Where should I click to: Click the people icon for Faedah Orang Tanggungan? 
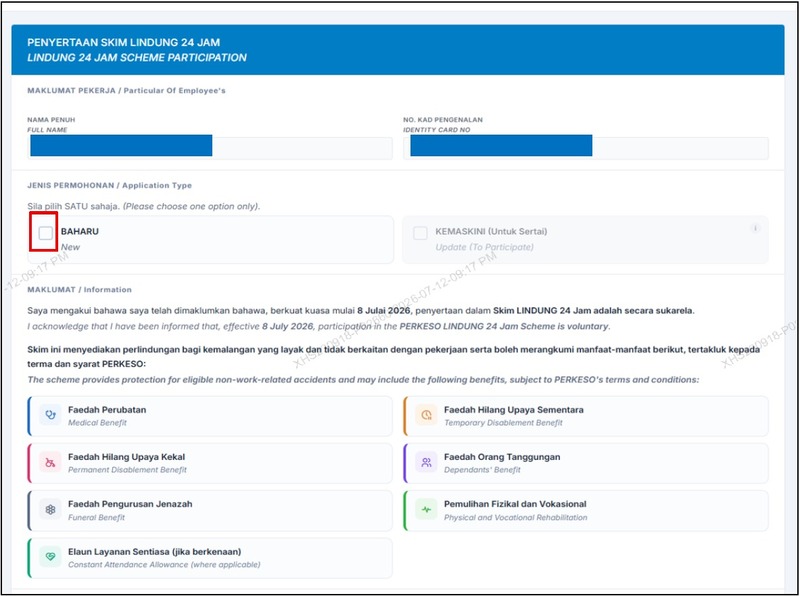pyautogui.click(x=426, y=462)
